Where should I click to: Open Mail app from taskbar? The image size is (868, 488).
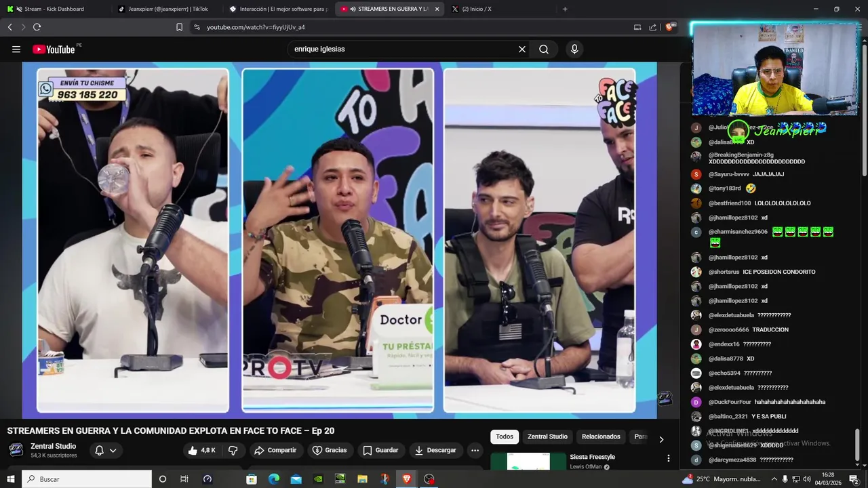tap(296, 479)
